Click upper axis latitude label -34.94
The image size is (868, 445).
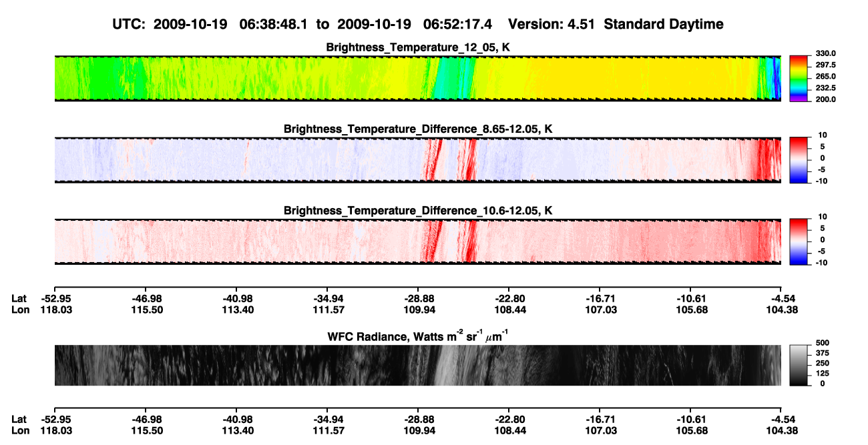click(x=327, y=298)
